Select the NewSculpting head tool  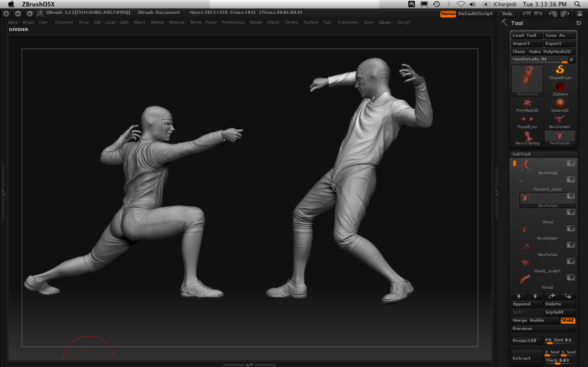tap(527, 138)
